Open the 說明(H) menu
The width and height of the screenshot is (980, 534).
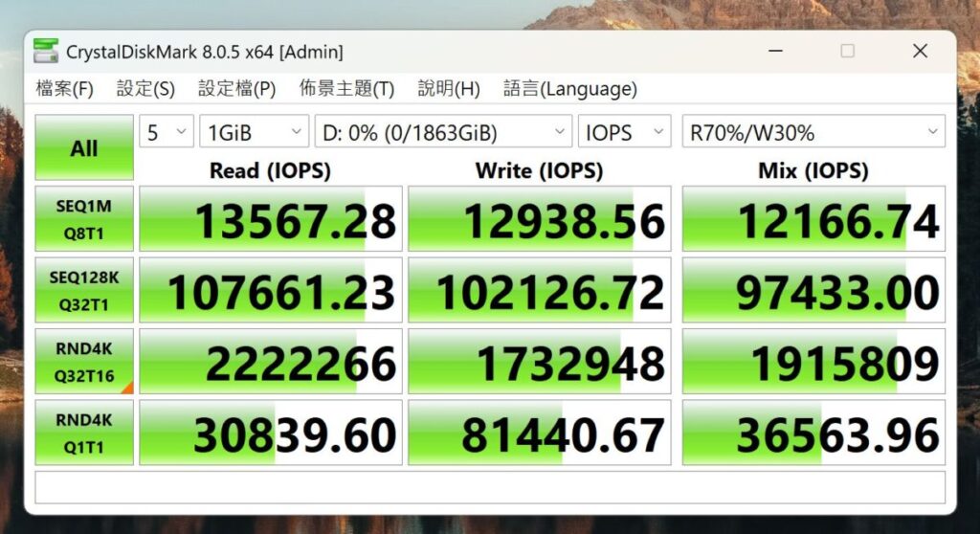pyautogui.click(x=449, y=89)
